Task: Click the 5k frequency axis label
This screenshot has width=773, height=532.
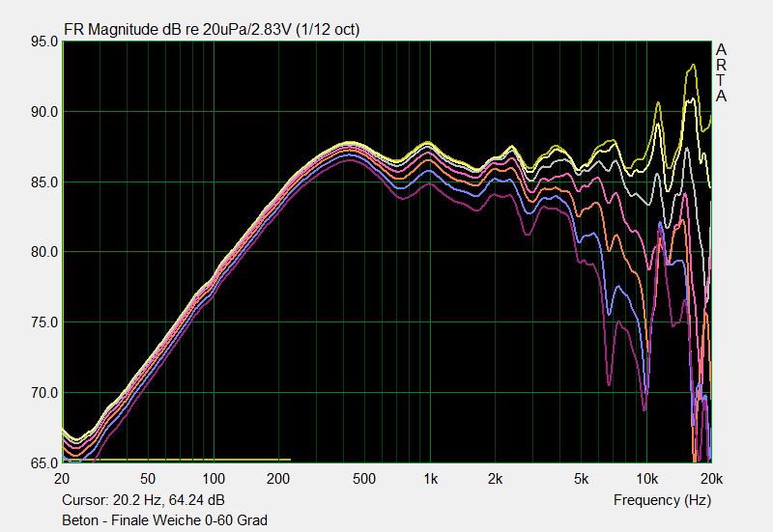Action: (x=582, y=479)
